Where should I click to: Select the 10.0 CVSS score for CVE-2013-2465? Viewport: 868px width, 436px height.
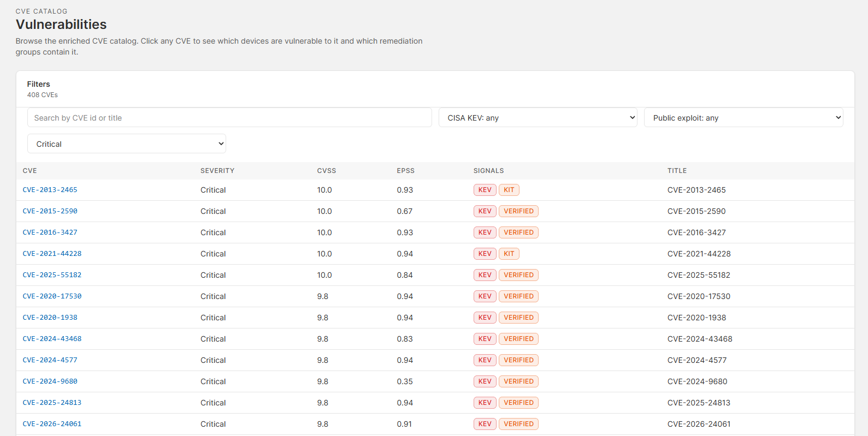pyautogui.click(x=324, y=190)
